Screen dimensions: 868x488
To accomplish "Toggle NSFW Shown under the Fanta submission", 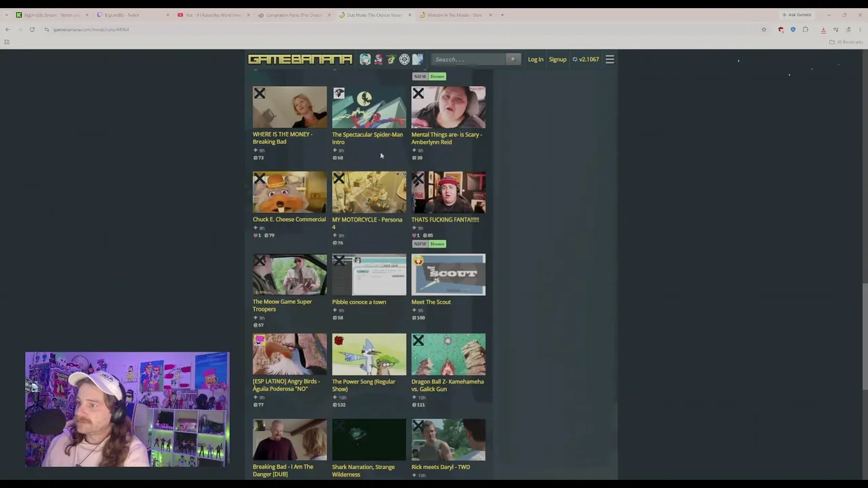I will point(429,244).
